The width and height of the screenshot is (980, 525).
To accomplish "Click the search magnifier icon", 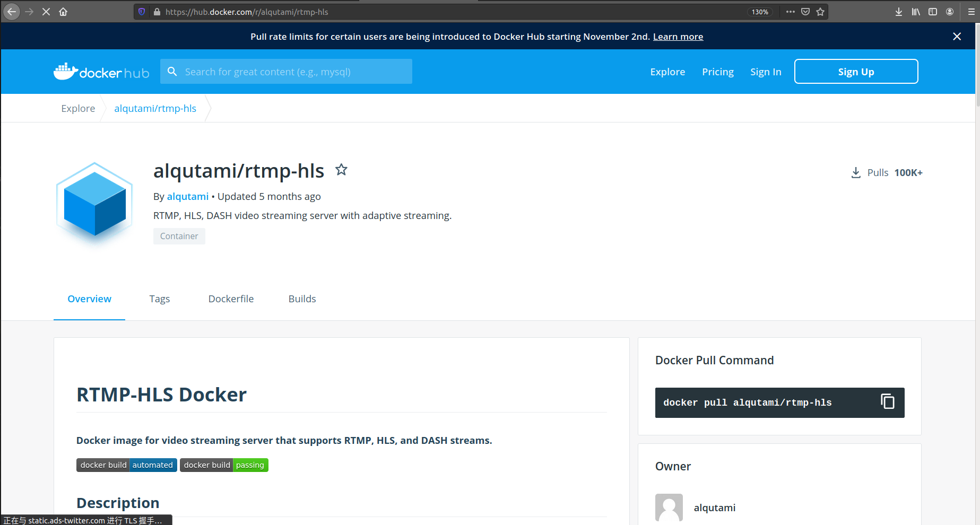I will [172, 71].
